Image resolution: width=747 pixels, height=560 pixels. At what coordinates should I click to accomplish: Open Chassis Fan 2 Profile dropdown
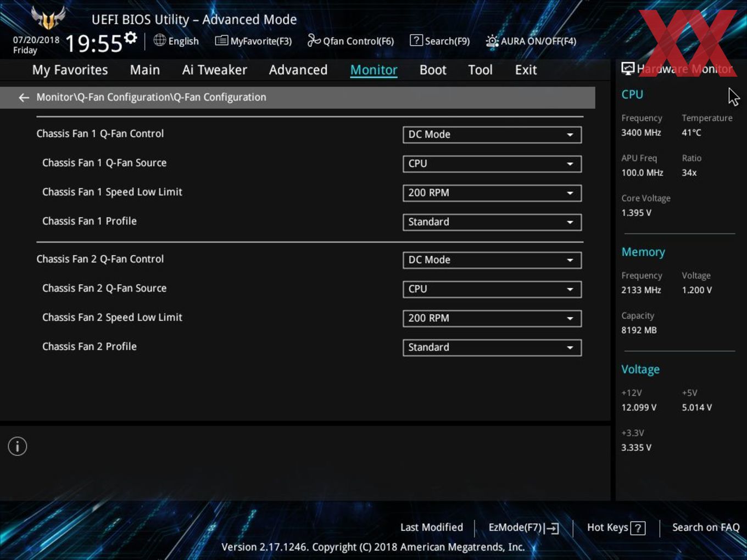(x=492, y=347)
